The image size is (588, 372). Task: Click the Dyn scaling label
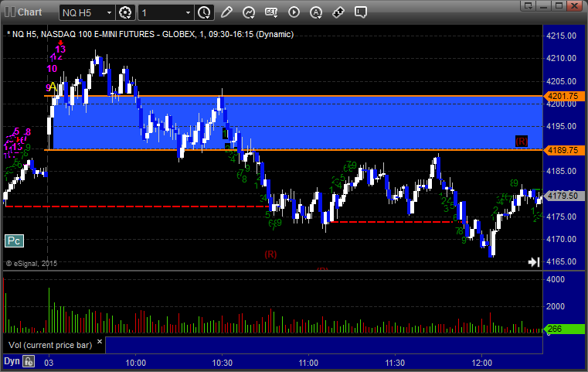[12, 361]
